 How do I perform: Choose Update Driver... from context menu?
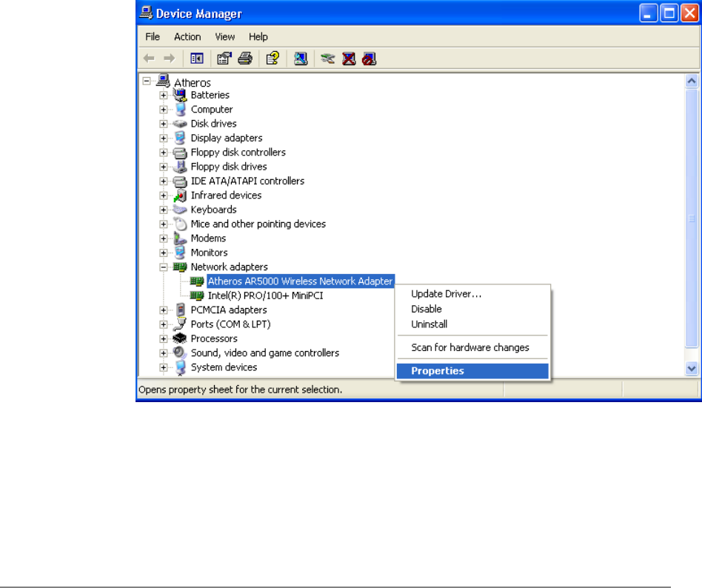pyautogui.click(x=472, y=294)
